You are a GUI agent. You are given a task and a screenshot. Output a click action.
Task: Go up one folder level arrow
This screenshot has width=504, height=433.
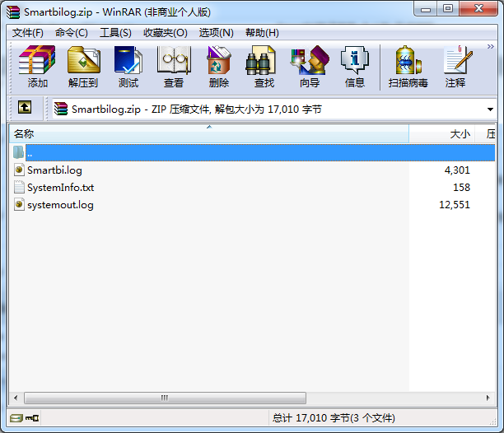pos(25,107)
